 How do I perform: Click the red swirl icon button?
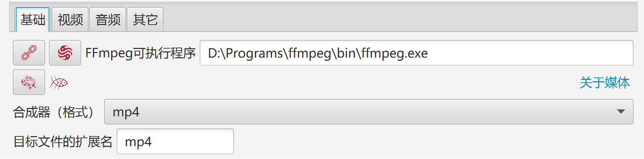click(x=65, y=53)
